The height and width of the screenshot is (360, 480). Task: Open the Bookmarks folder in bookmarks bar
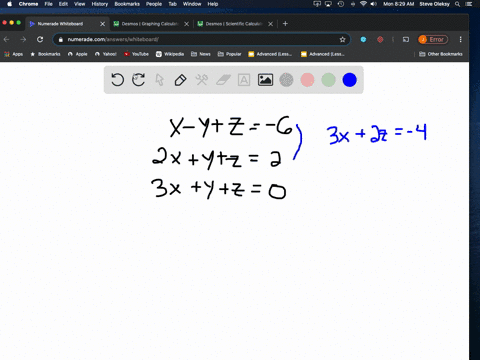point(45,54)
